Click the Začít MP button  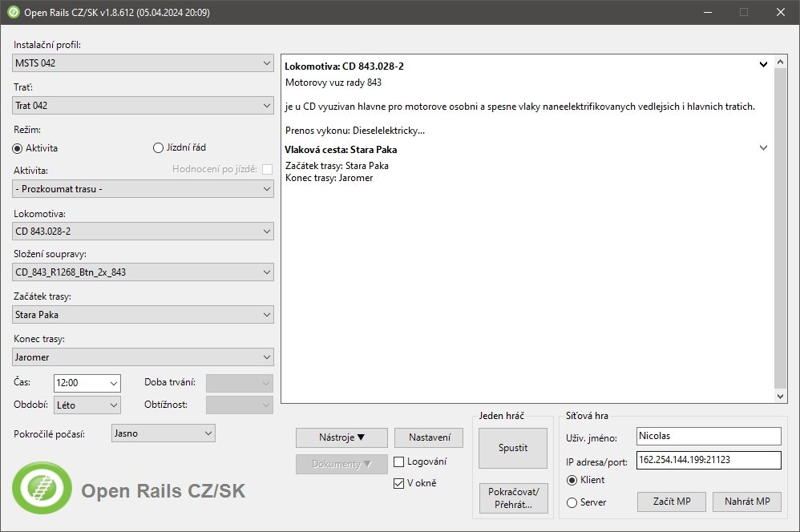[x=672, y=502]
